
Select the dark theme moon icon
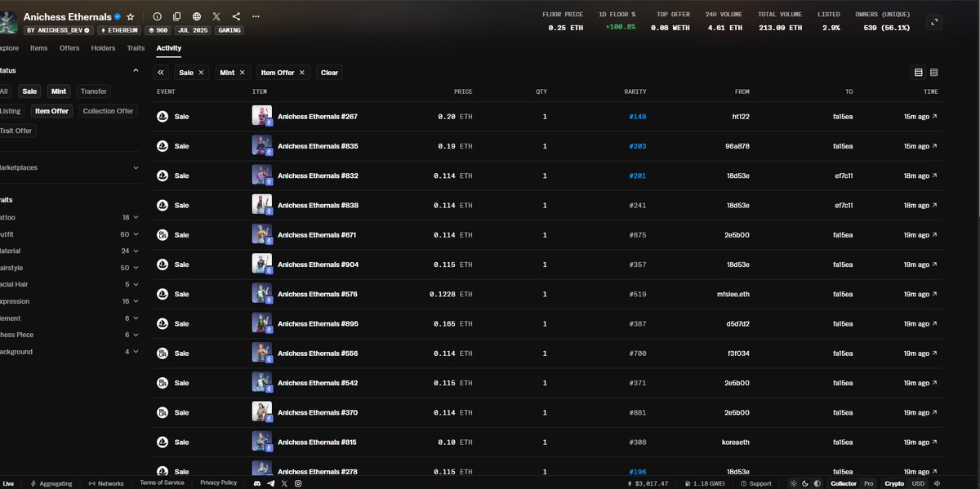pos(804,483)
